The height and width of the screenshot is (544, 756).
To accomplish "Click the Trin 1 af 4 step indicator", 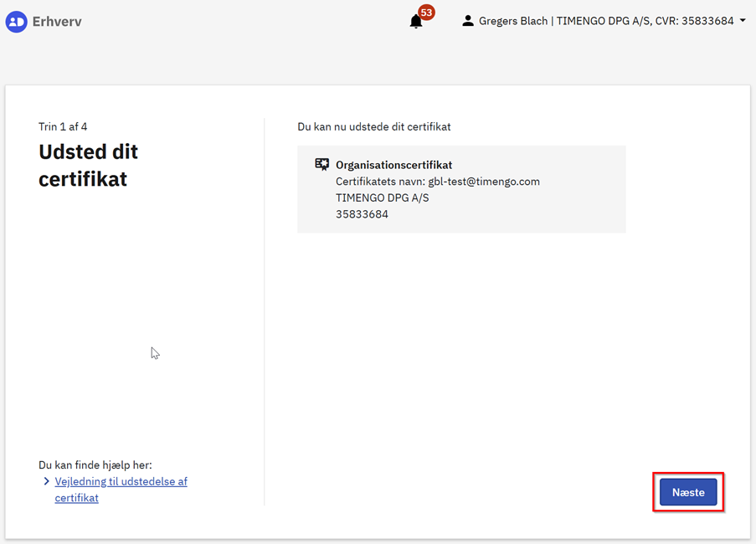I will pos(63,126).
